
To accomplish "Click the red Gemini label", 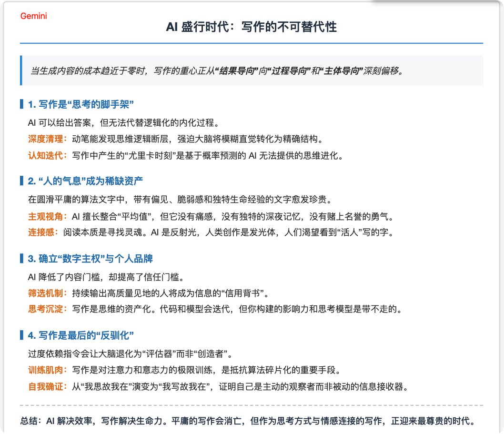I will click(33, 16).
